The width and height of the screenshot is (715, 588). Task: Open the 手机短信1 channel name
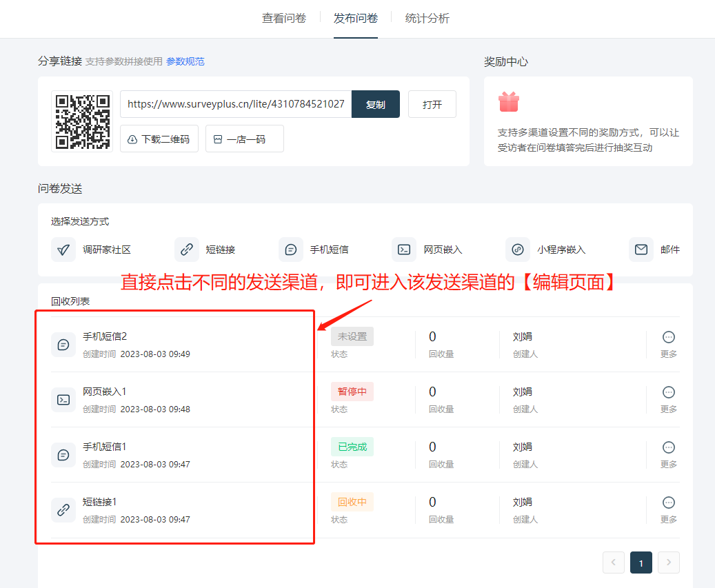(x=104, y=447)
